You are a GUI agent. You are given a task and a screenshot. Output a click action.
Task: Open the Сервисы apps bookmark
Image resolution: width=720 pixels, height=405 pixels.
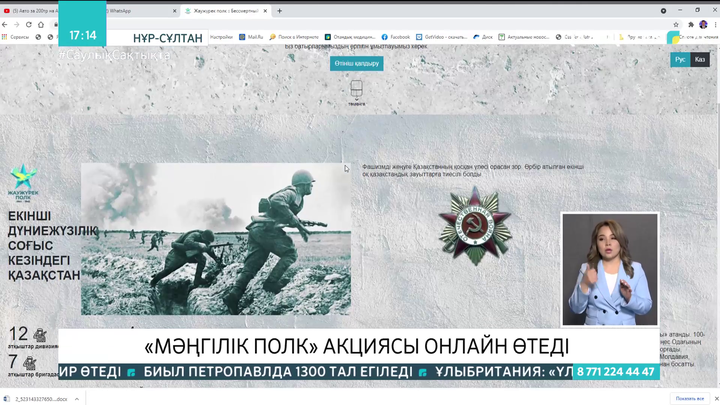[x=16, y=37]
